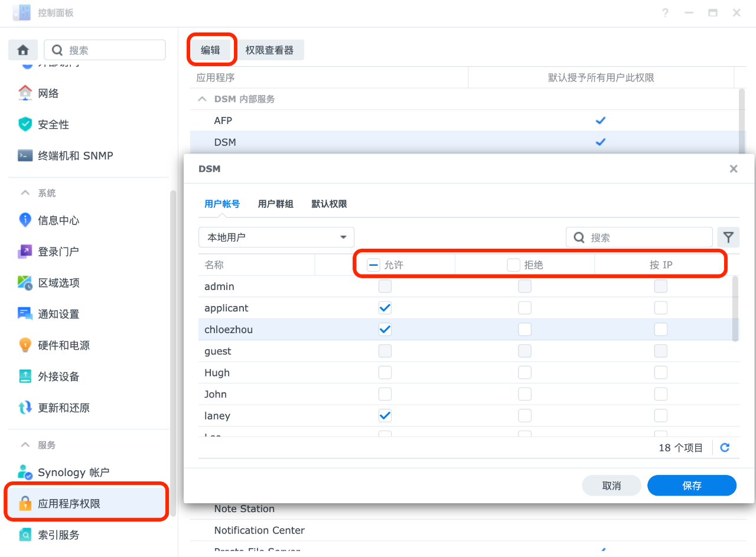Click the Indexing Service icon
This screenshot has width=756, height=557.
coord(25,535)
